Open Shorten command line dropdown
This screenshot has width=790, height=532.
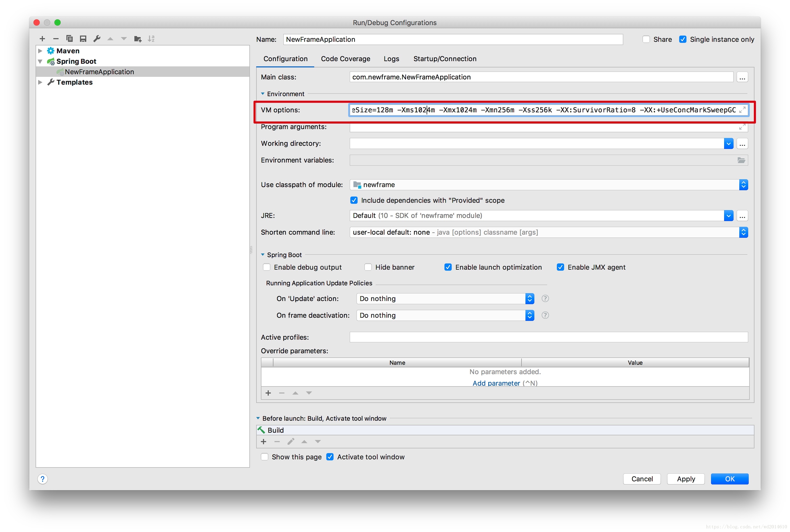pos(744,232)
